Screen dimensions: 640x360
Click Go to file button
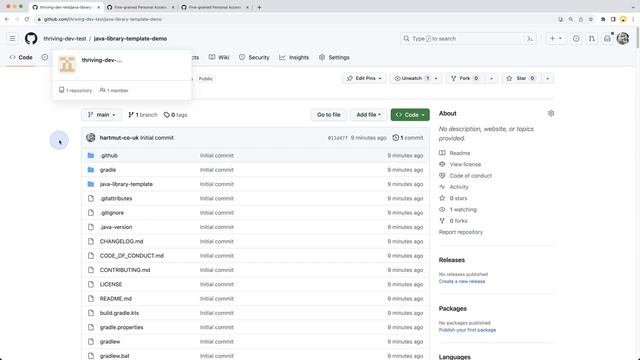329,115
